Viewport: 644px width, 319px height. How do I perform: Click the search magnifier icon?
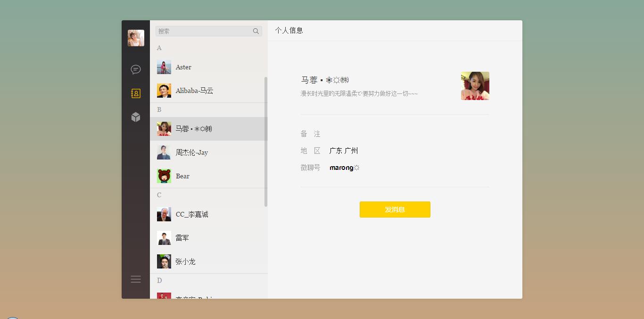pos(256,31)
